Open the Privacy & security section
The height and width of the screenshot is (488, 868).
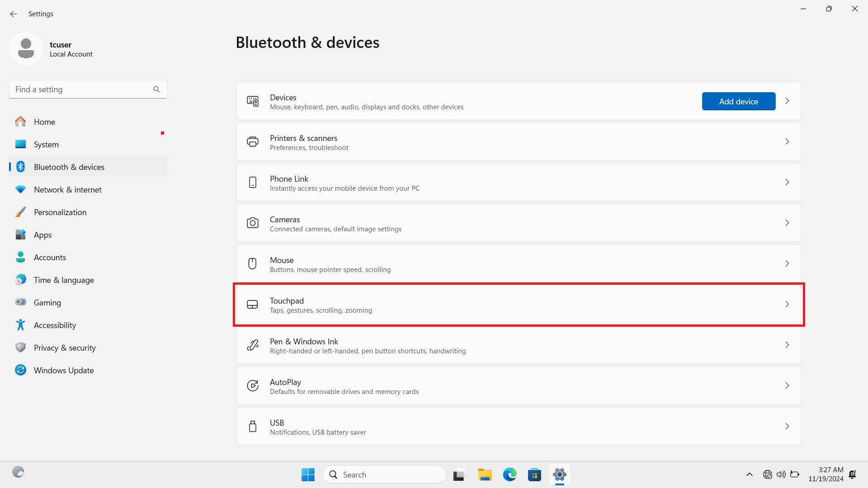pos(65,347)
